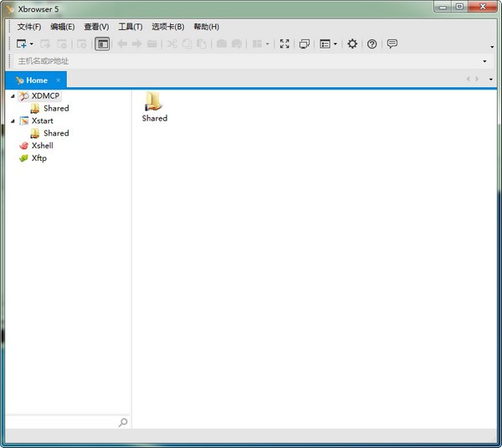Select the Home tab

pyautogui.click(x=36, y=80)
